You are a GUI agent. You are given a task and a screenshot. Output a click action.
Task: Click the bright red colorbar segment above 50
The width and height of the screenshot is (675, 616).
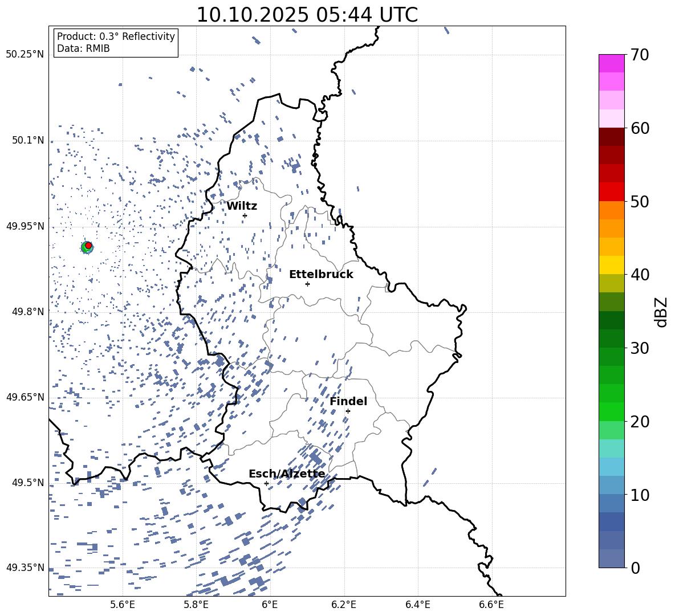click(611, 192)
